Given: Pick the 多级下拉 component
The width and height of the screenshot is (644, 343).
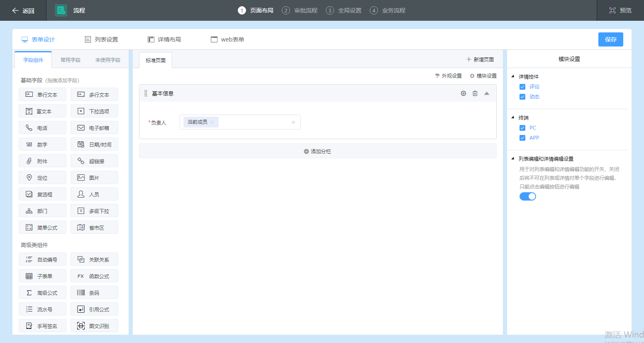Looking at the screenshot, I should point(94,211).
